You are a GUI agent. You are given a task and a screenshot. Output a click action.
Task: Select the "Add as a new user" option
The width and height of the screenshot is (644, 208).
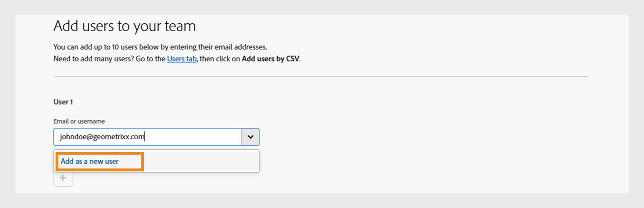pos(89,161)
